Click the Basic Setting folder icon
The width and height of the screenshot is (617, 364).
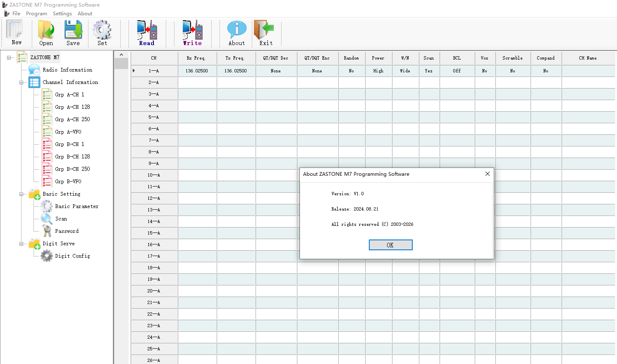pyautogui.click(x=34, y=194)
